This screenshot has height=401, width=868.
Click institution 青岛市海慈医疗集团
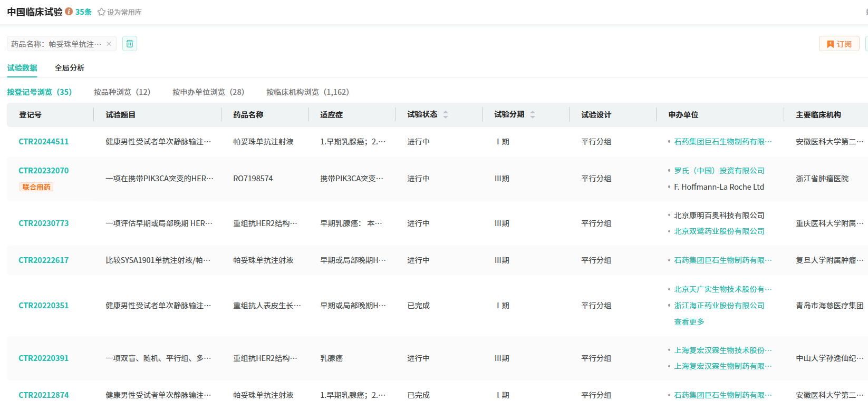tap(830, 306)
